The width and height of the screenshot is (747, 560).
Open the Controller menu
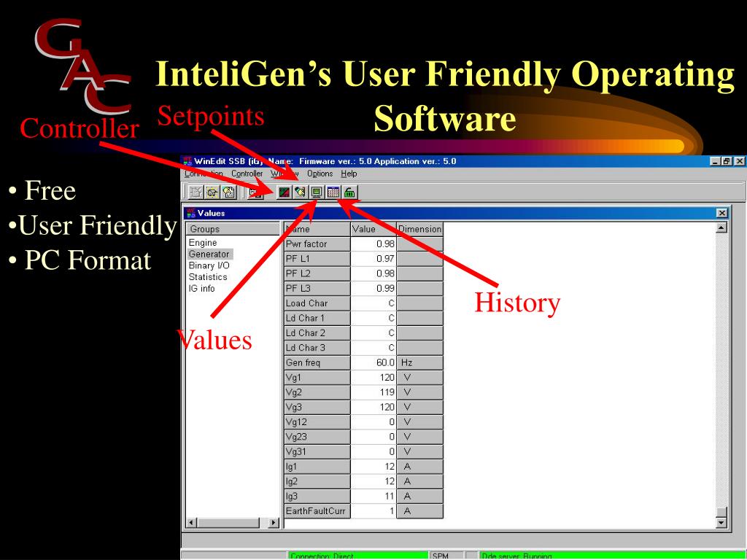[247, 174]
